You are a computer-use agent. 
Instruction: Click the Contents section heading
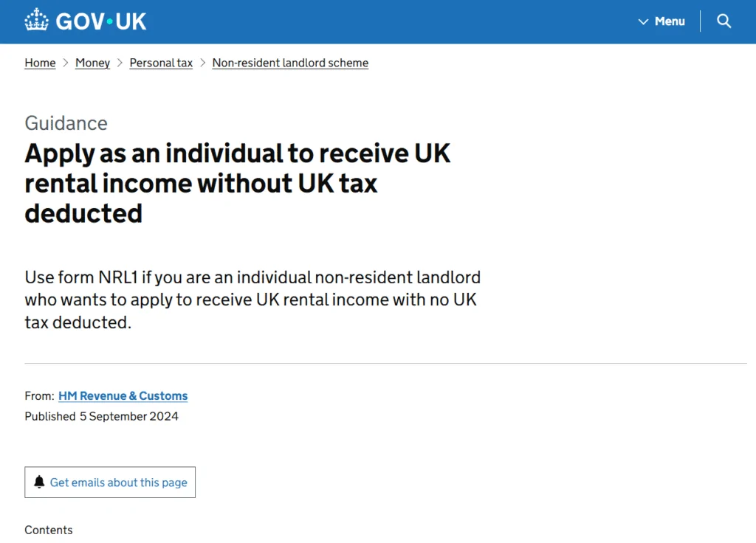coord(49,530)
